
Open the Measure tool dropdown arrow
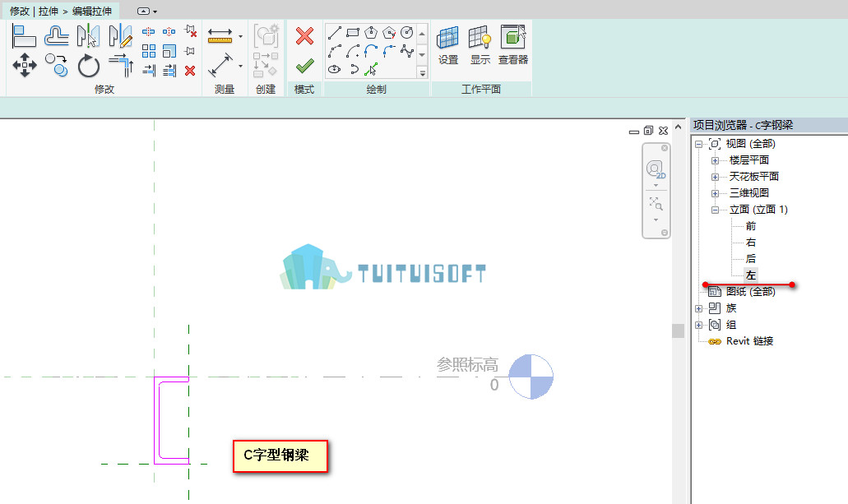tap(241, 36)
